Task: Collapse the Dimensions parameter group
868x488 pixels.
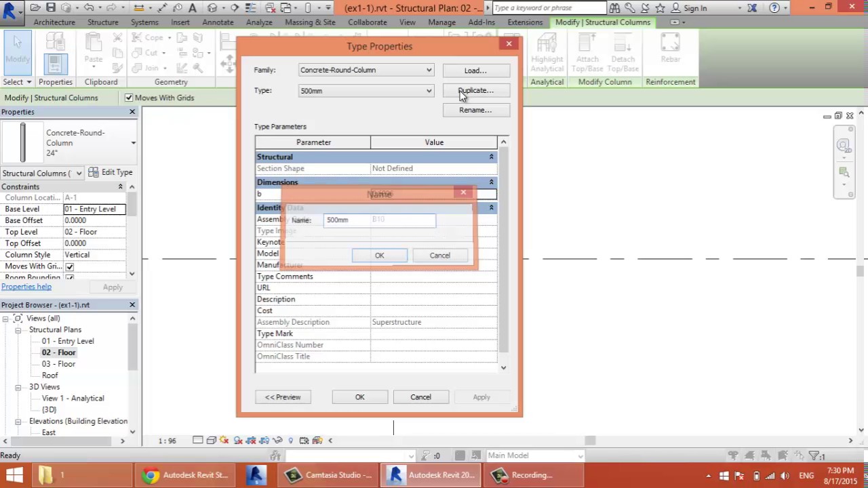Action: pyautogui.click(x=491, y=182)
